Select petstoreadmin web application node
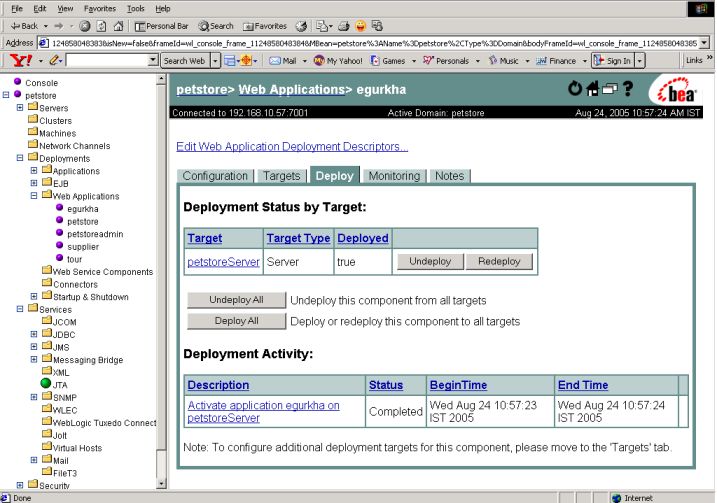717x503 pixels. [x=95, y=234]
